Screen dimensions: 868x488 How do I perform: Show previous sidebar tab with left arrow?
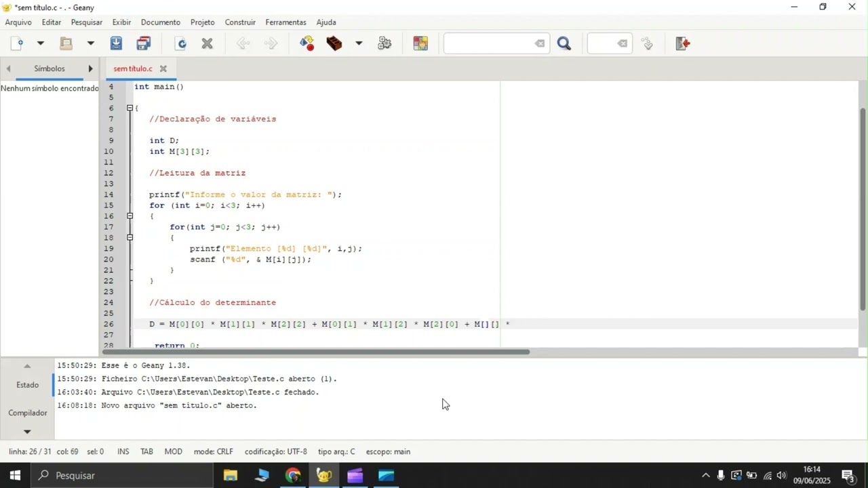click(8, 68)
